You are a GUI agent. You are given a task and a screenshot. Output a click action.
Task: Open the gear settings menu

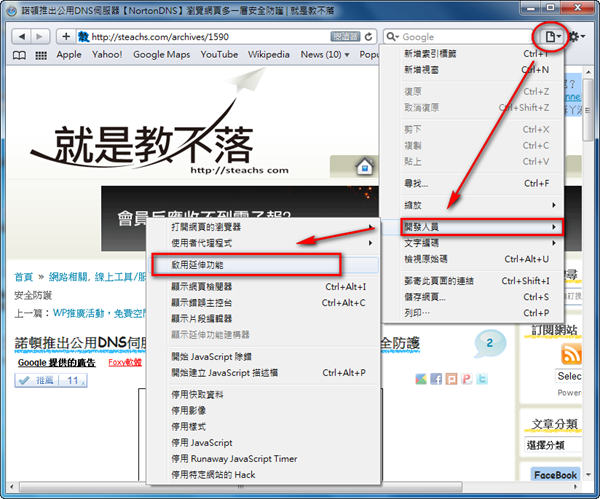(x=577, y=37)
